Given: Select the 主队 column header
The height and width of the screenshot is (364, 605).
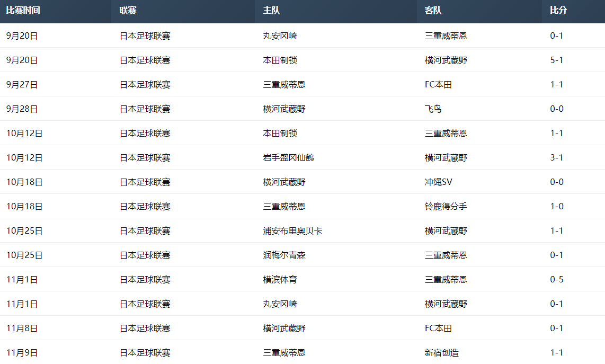Looking at the screenshot, I should 271,11.
